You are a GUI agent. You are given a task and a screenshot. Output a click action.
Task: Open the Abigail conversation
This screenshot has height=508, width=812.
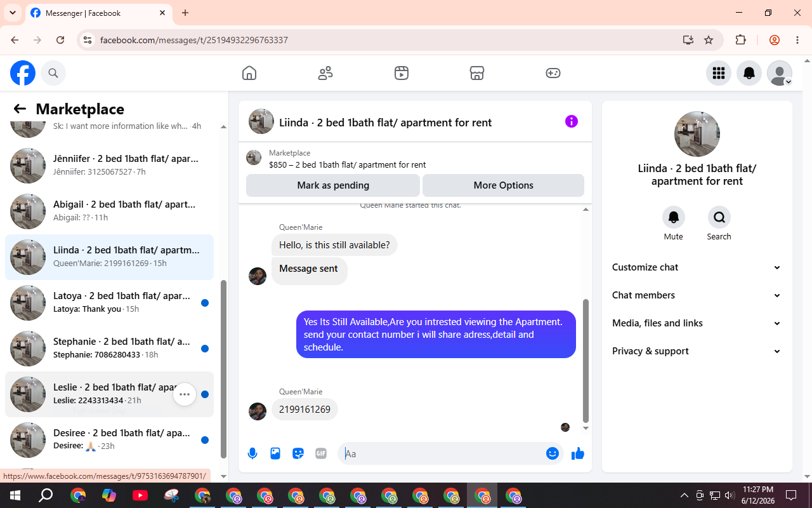[109, 211]
